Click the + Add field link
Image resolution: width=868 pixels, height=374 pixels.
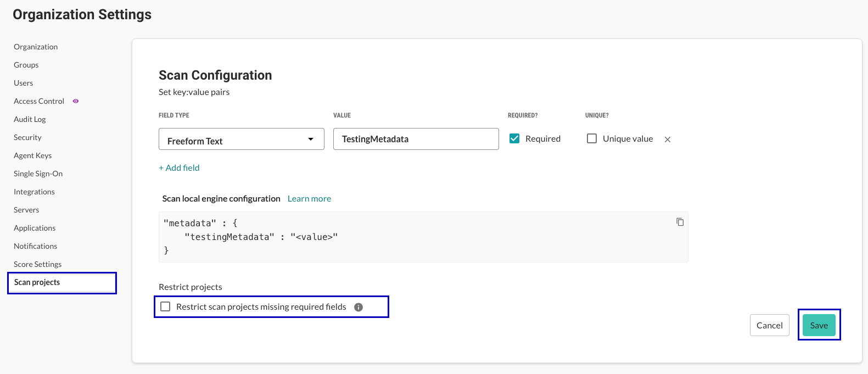(x=179, y=168)
